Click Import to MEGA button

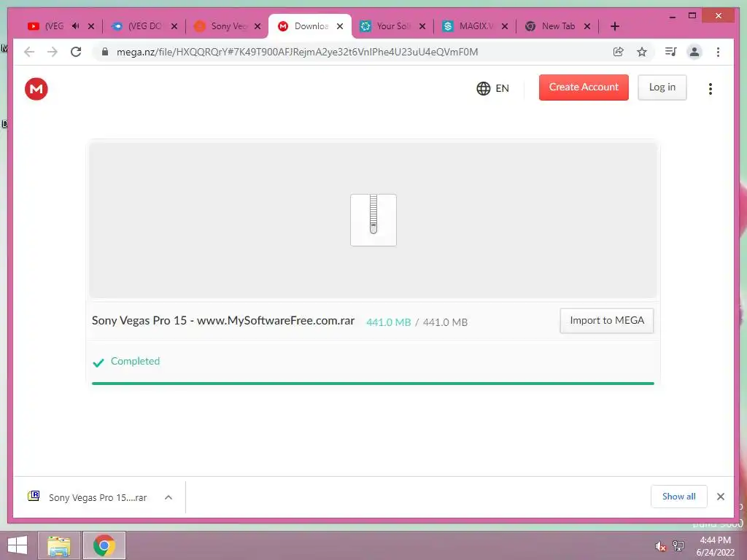coord(607,321)
